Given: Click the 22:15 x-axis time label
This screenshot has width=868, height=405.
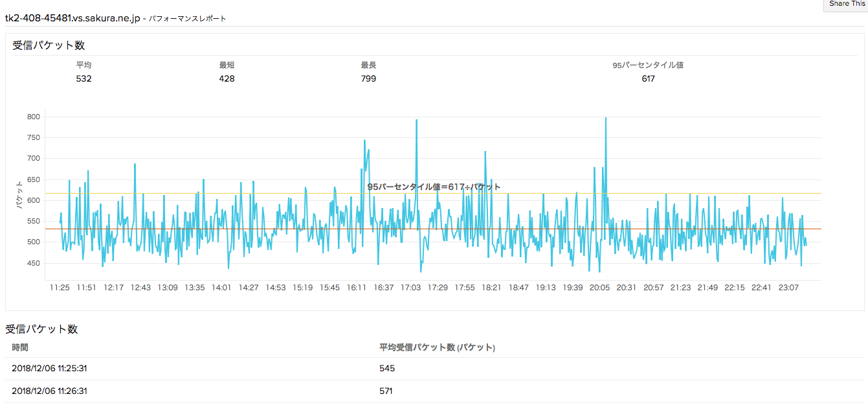Looking at the screenshot, I should (735, 288).
